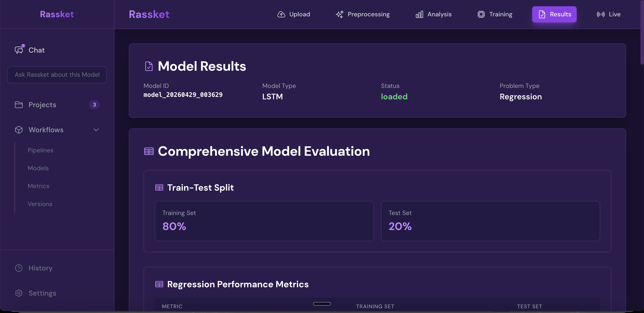The height and width of the screenshot is (313, 644).
Task: Click the model ID model_20260429_003629
Action: pos(183,95)
